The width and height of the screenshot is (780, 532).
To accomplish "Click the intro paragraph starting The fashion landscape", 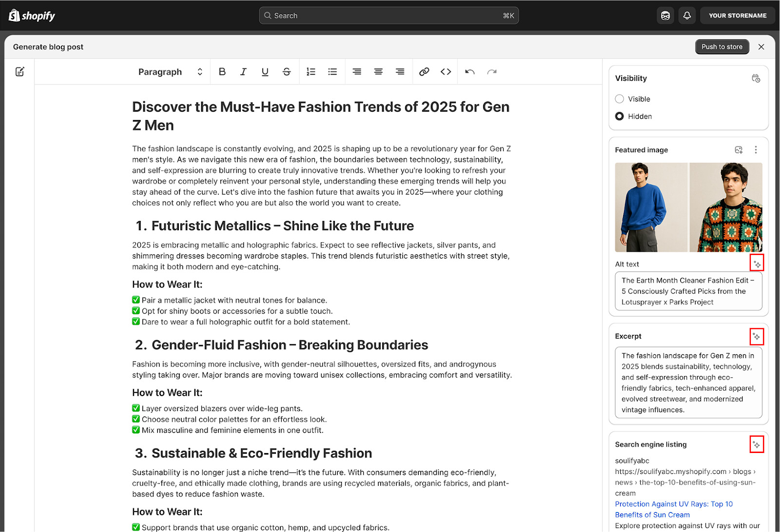I will point(322,176).
